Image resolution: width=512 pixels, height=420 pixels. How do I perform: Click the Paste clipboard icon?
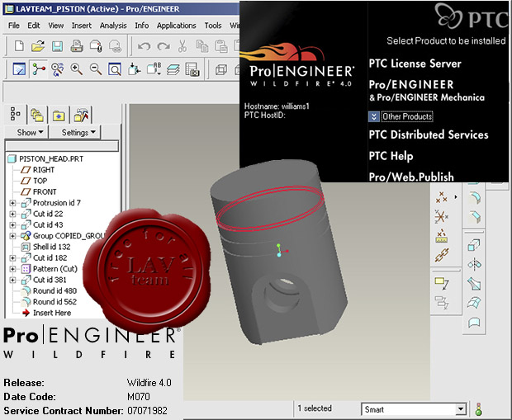point(221,46)
